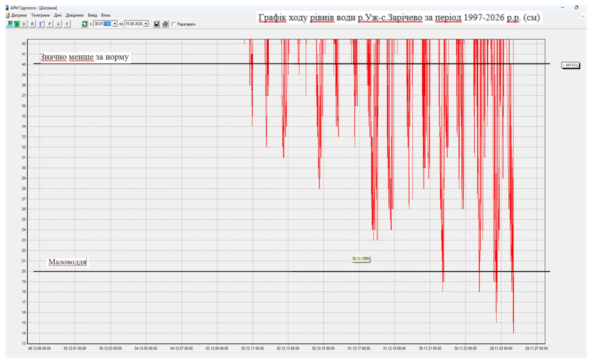
Task: Open the Вікна menu
Action: coord(106,15)
